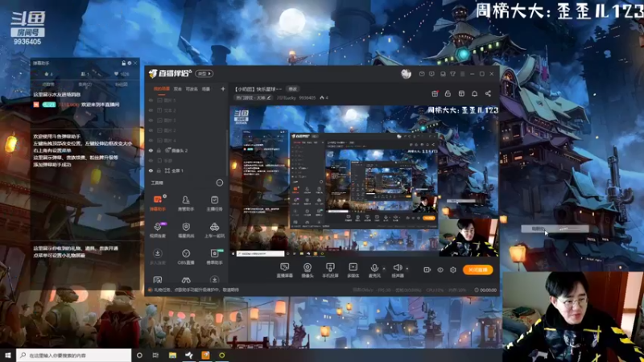Click the gift box icon with red dot
The image size is (644, 362).
pos(435,93)
